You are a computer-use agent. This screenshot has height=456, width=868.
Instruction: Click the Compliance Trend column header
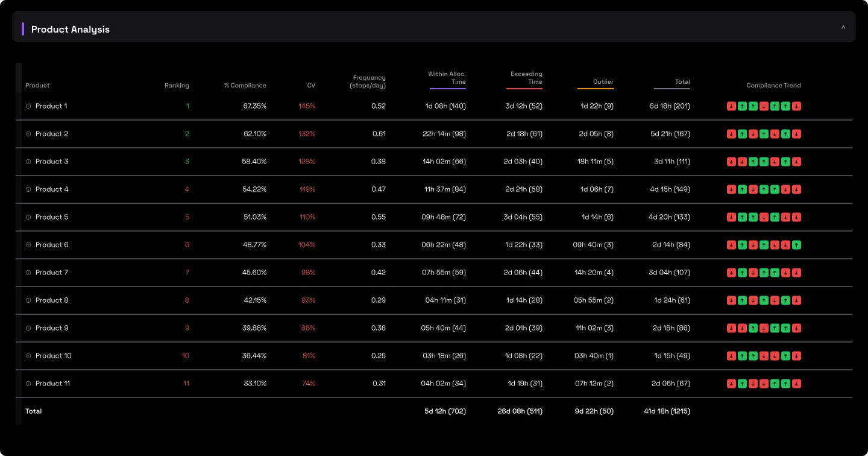point(774,86)
